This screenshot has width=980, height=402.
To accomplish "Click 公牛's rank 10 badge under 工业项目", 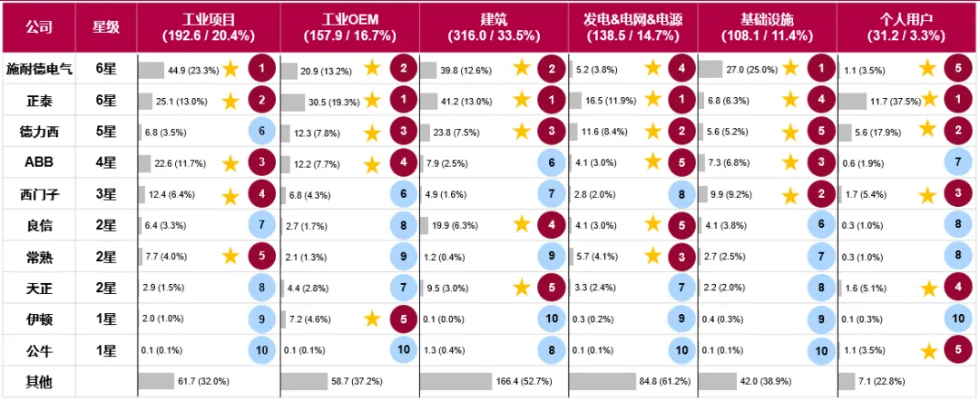I will pos(261,350).
